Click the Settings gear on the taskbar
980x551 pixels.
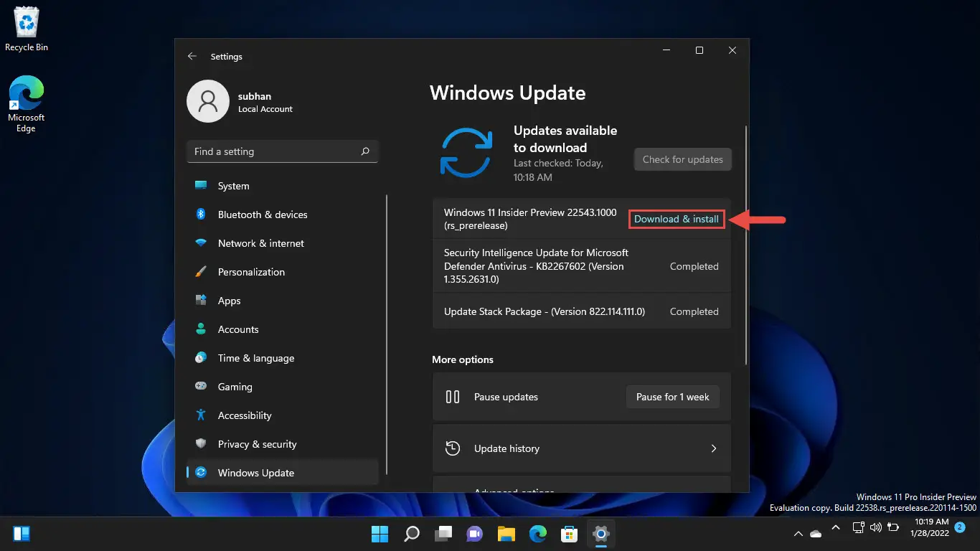(601, 534)
